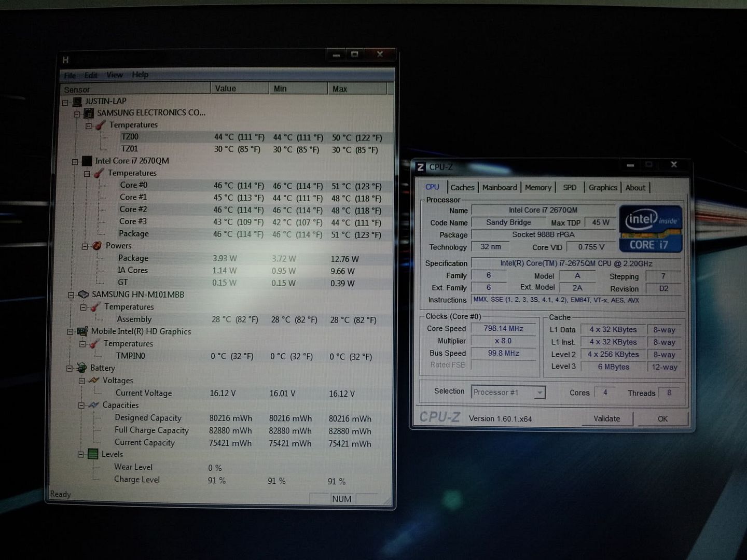Image resolution: width=747 pixels, height=560 pixels.
Task: Click the CPU-Z title bar logo icon
Action: coord(421,167)
